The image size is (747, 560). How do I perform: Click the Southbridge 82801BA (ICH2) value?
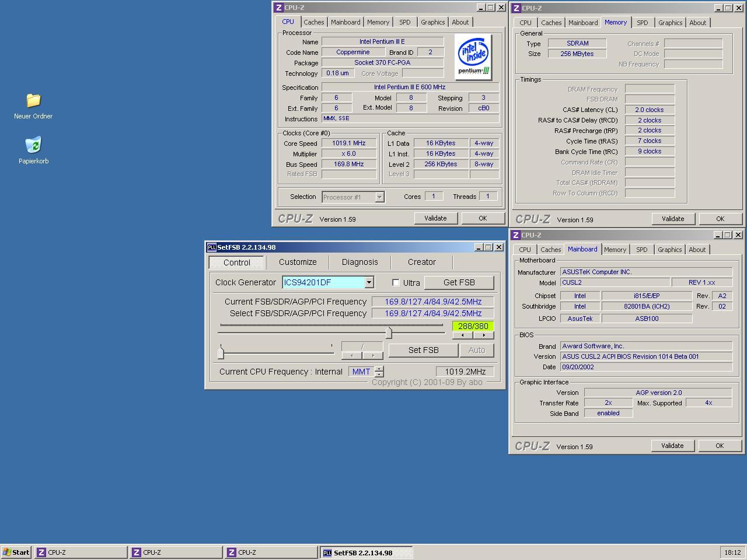[x=647, y=306]
